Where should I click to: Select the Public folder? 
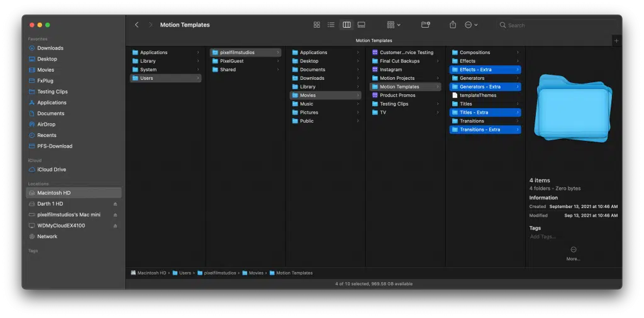point(325,121)
